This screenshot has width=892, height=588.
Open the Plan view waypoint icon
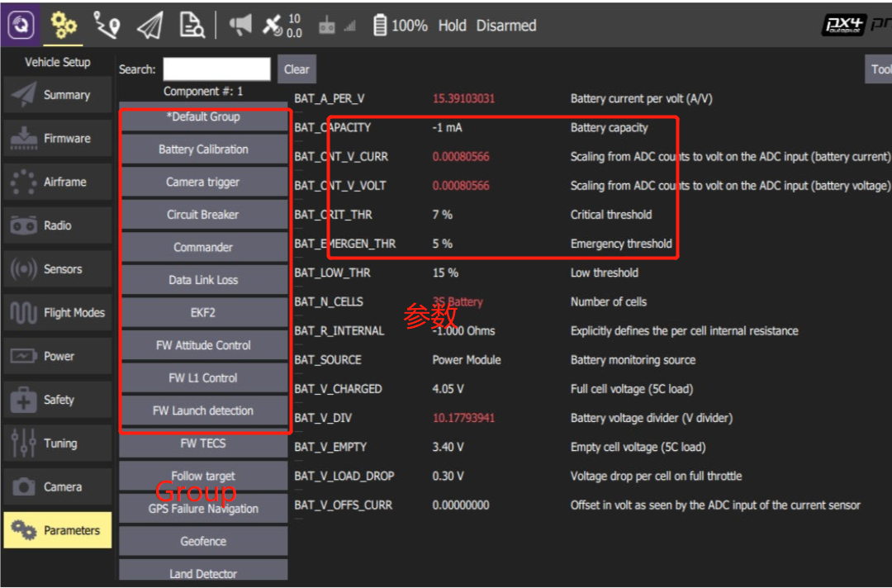point(106,25)
